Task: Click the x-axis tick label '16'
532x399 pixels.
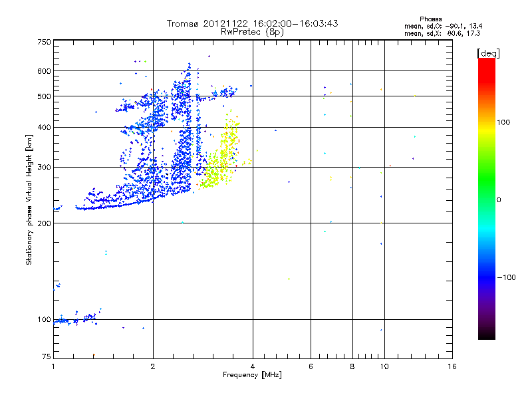Action: tap(452, 366)
